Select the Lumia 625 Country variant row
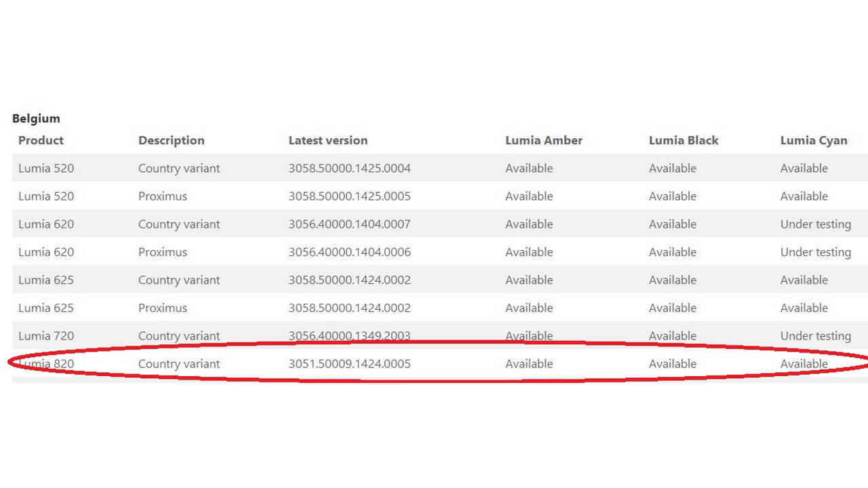The height and width of the screenshot is (488, 868). 179,279
